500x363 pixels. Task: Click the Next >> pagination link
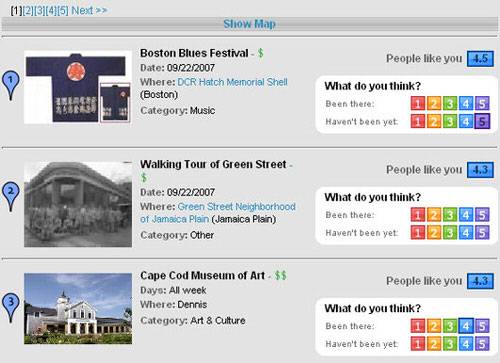tap(89, 11)
